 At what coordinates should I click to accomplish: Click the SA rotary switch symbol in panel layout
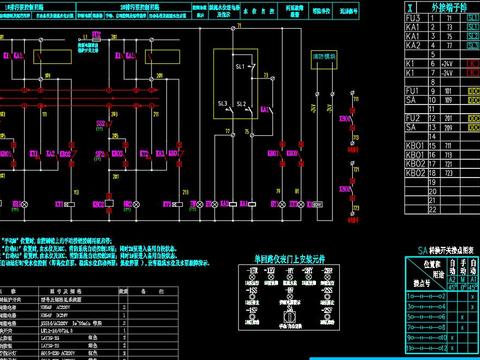tap(289, 316)
